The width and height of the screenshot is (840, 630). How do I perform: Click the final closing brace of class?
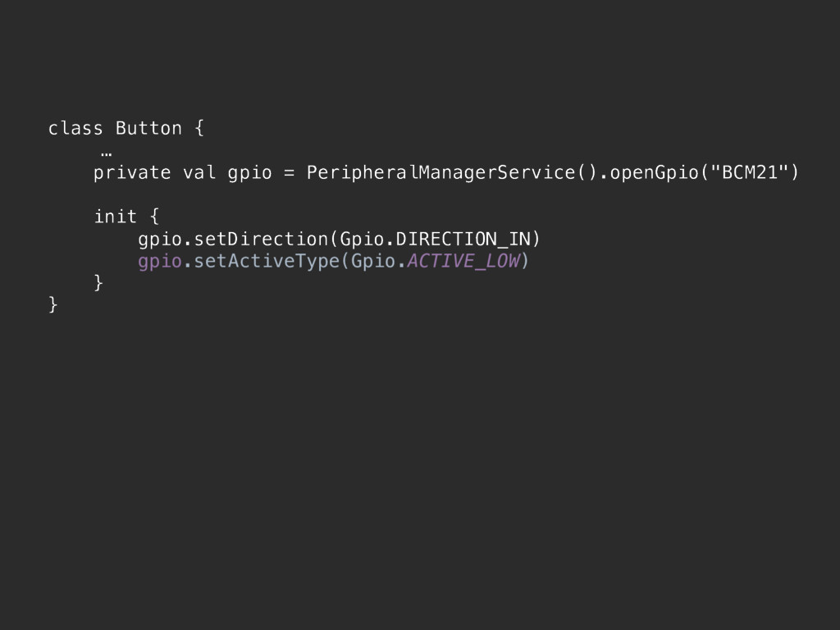point(53,305)
